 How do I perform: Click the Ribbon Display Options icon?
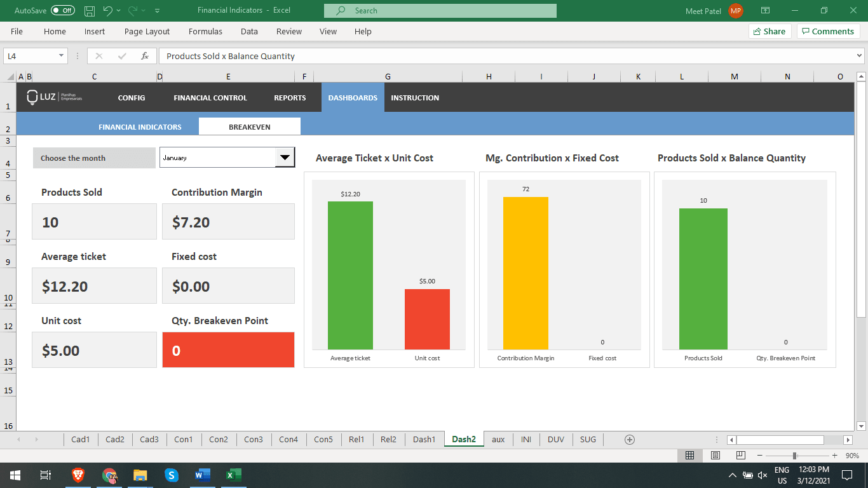pyautogui.click(x=766, y=10)
